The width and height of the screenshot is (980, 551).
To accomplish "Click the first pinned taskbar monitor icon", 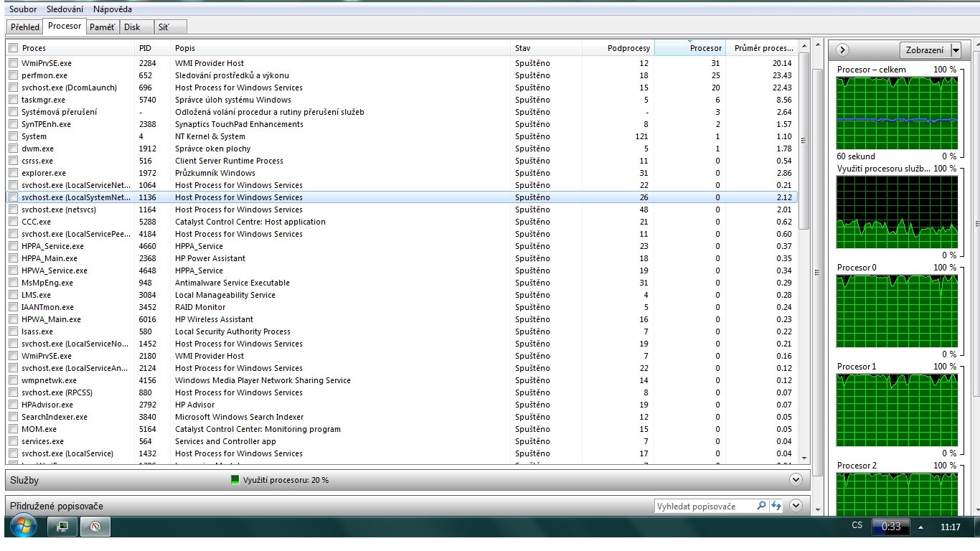I will click(x=62, y=527).
